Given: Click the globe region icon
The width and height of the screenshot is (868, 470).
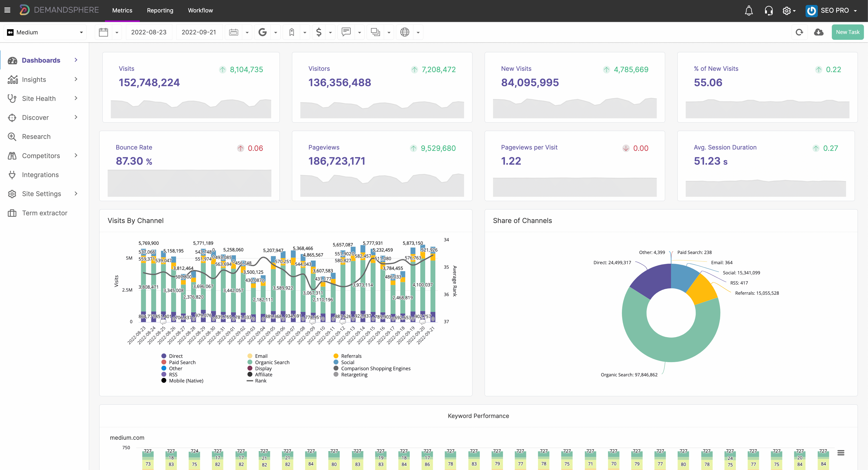Looking at the screenshot, I should 404,32.
